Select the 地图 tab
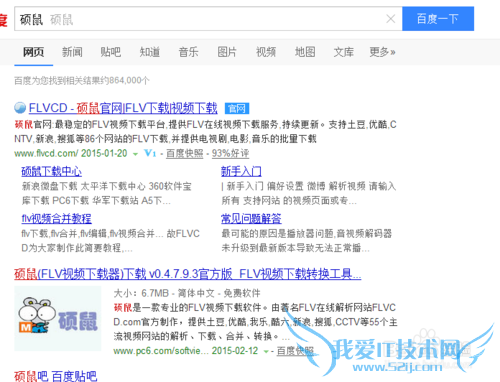500x382 pixels. tap(305, 52)
